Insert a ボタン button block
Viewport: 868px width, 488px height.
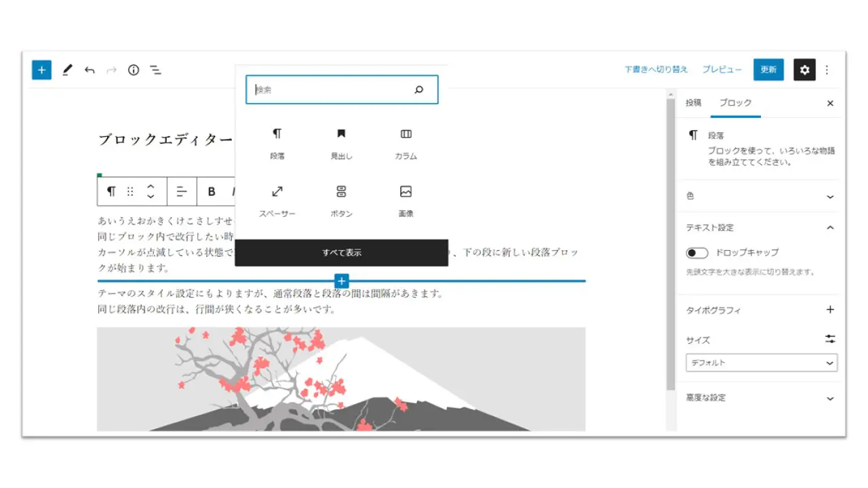(341, 201)
